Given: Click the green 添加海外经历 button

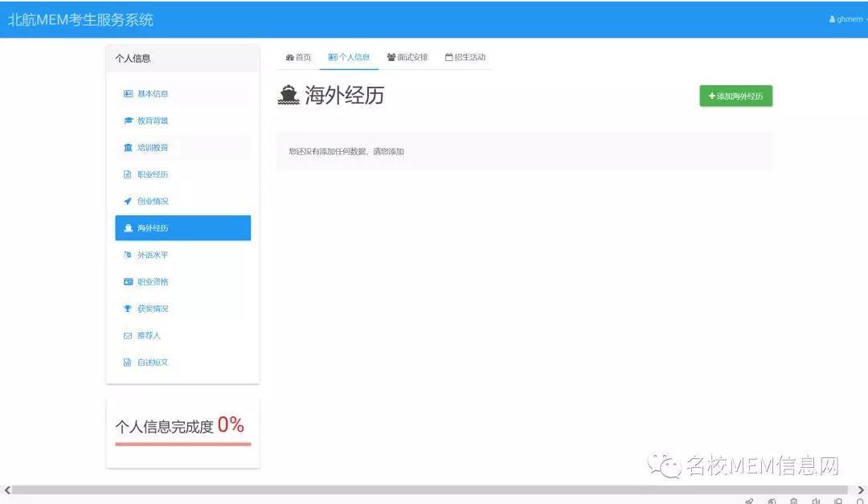Looking at the screenshot, I should [735, 95].
